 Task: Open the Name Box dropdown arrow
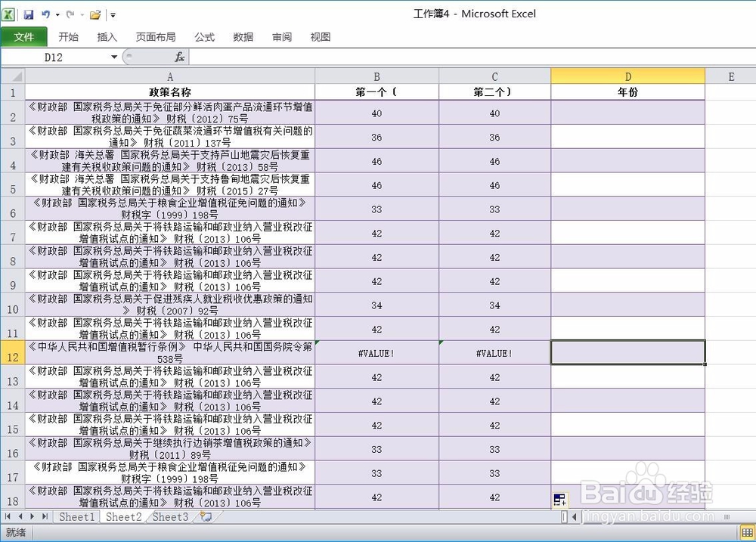(113, 56)
